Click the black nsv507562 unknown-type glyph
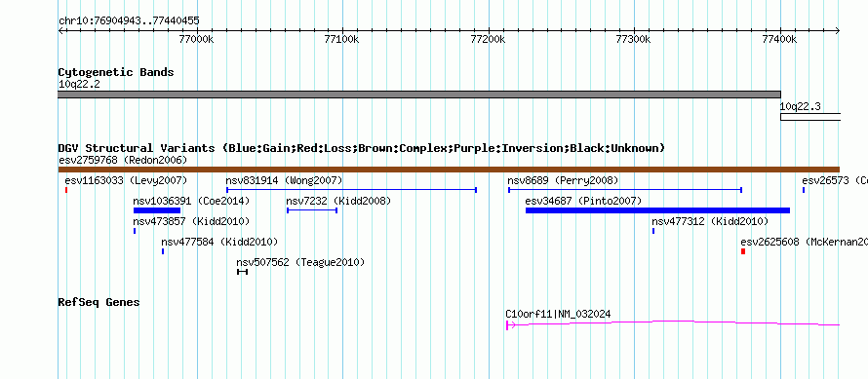868x379 pixels. (x=243, y=272)
